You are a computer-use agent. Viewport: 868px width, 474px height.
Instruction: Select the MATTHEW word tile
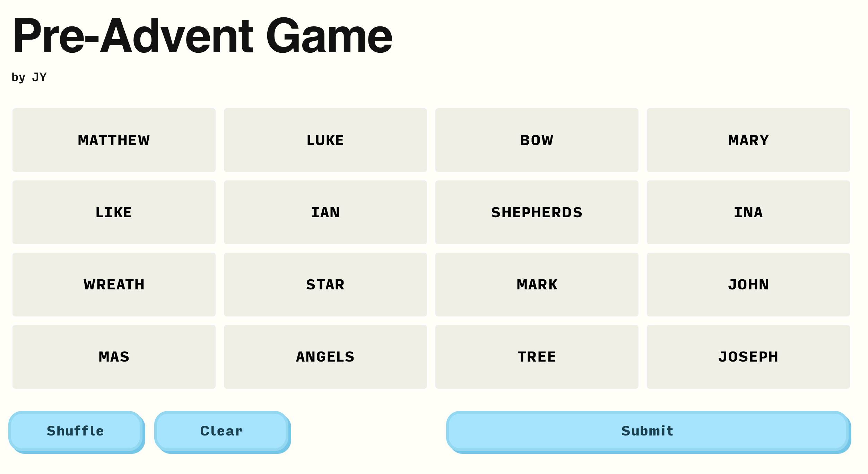click(x=114, y=140)
